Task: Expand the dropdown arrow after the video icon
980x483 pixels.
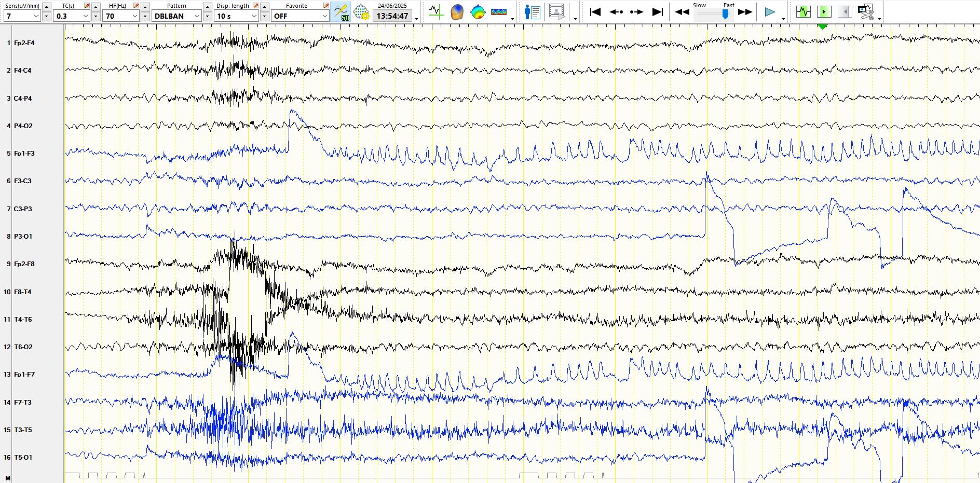Action: (575, 18)
